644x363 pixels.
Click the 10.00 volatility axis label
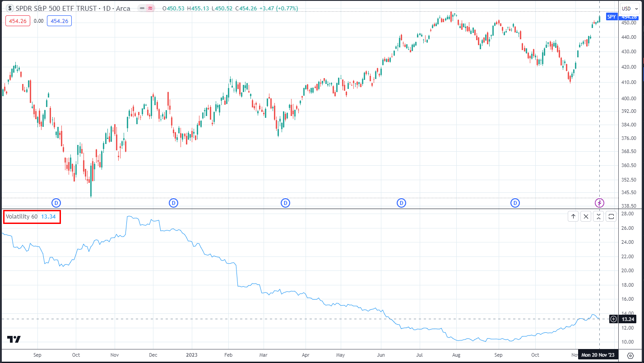pyautogui.click(x=628, y=342)
